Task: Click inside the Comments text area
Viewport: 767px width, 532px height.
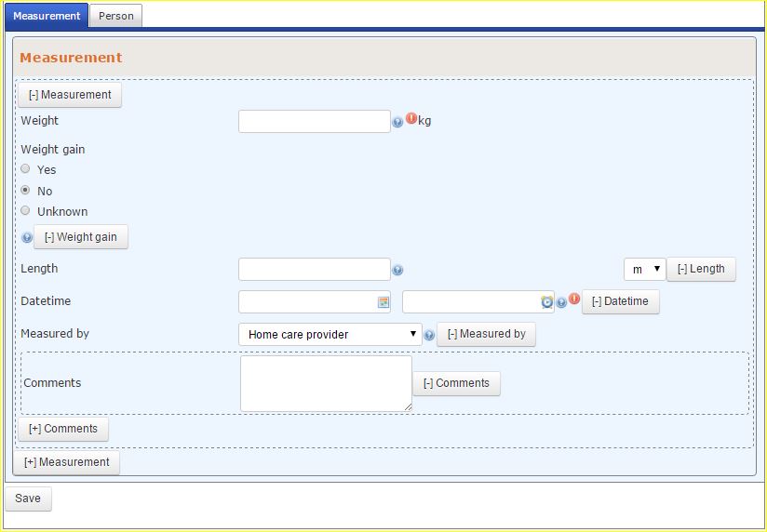Action: [x=327, y=383]
